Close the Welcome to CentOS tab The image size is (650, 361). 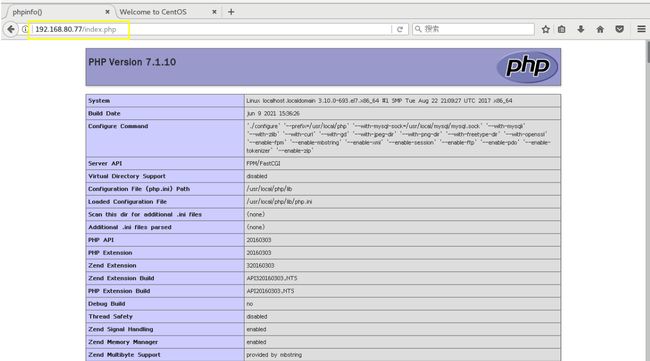(x=214, y=12)
